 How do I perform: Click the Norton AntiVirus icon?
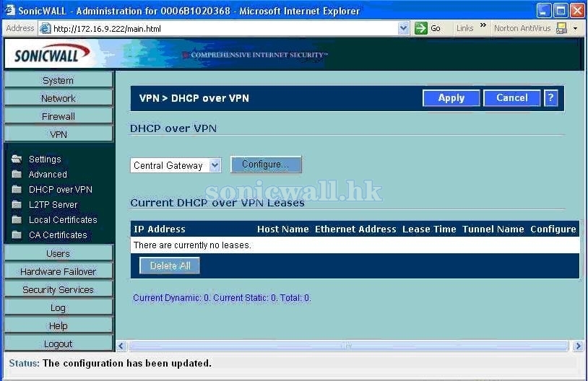click(561, 28)
